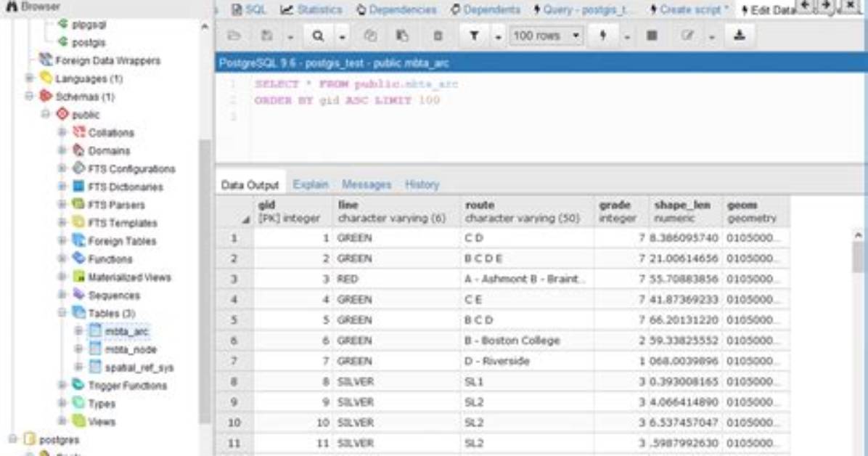The height and width of the screenshot is (456, 868).
Task: Open the Execute options dropdown arrow
Action: pyautogui.click(x=627, y=36)
